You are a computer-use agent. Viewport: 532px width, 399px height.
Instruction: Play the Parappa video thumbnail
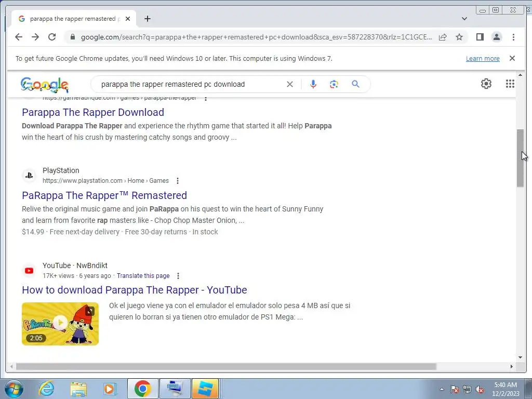click(60, 324)
